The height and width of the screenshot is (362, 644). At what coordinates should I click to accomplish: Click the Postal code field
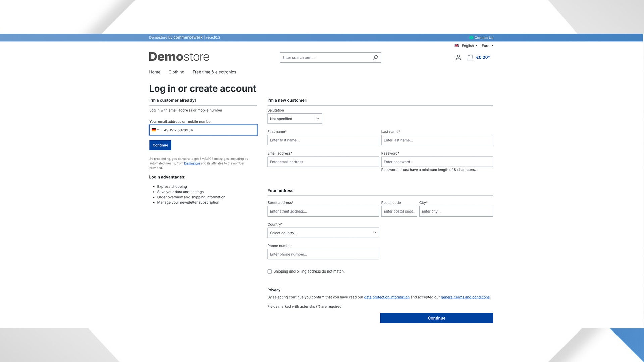pyautogui.click(x=399, y=211)
